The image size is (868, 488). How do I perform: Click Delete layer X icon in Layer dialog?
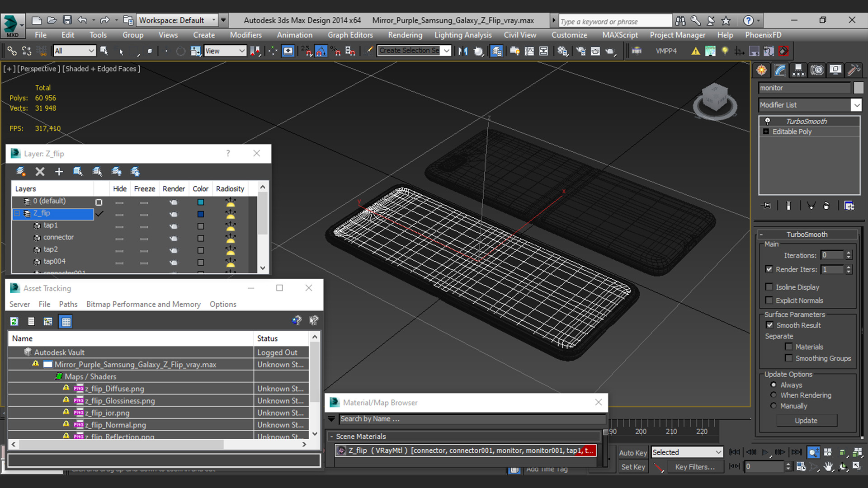40,171
